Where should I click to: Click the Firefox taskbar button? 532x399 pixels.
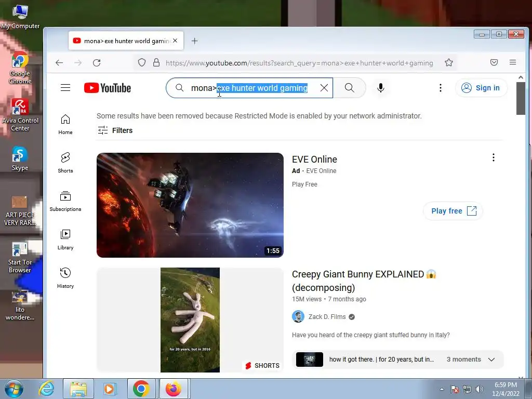pyautogui.click(x=174, y=389)
